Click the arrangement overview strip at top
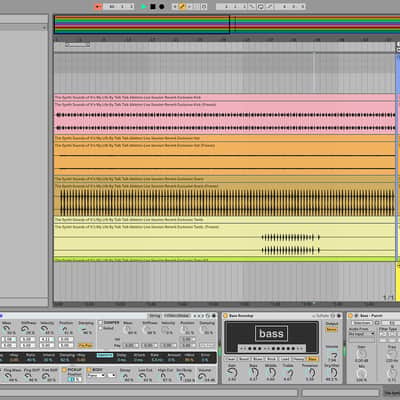The width and height of the screenshot is (400, 400). click(x=227, y=24)
